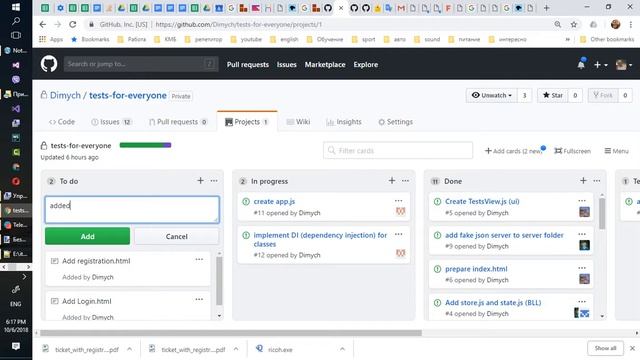The width and height of the screenshot is (640, 360).
Task: Open options for Add registration.html card
Action: (x=199, y=259)
